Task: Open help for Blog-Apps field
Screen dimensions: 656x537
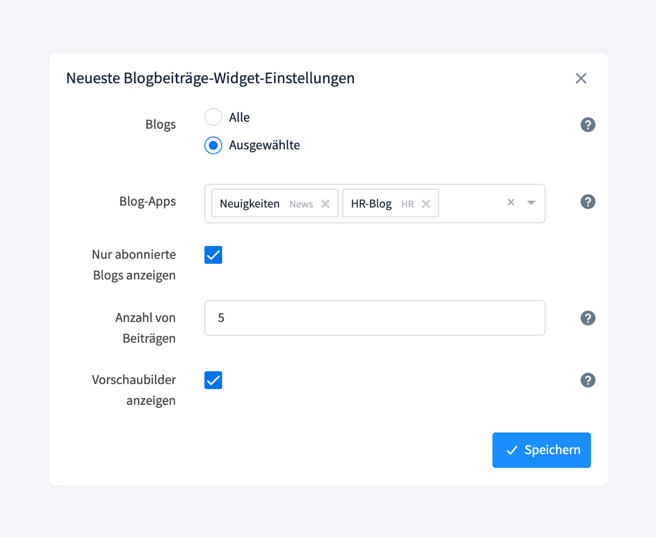Action: 588,202
